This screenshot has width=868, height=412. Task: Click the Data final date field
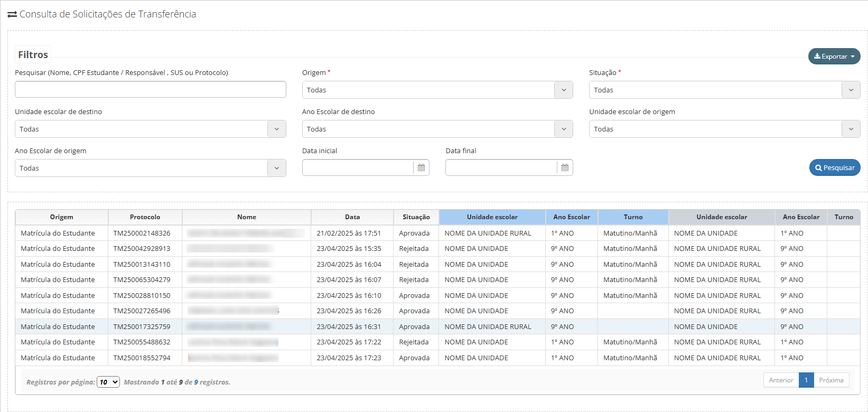501,167
